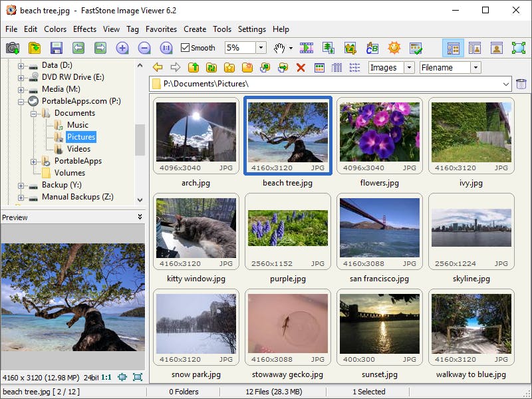Image resolution: width=532 pixels, height=399 pixels.
Task: Open the Favorites menu
Action: [161, 29]
